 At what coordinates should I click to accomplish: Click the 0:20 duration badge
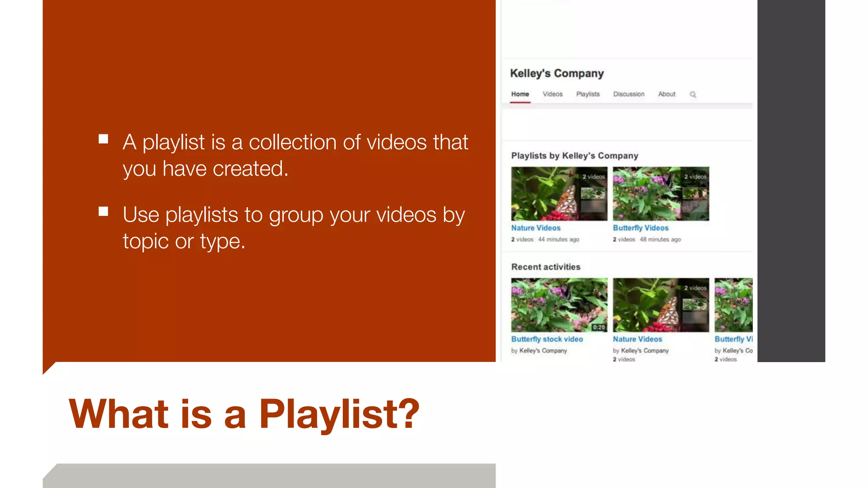[x=599, y=327]
